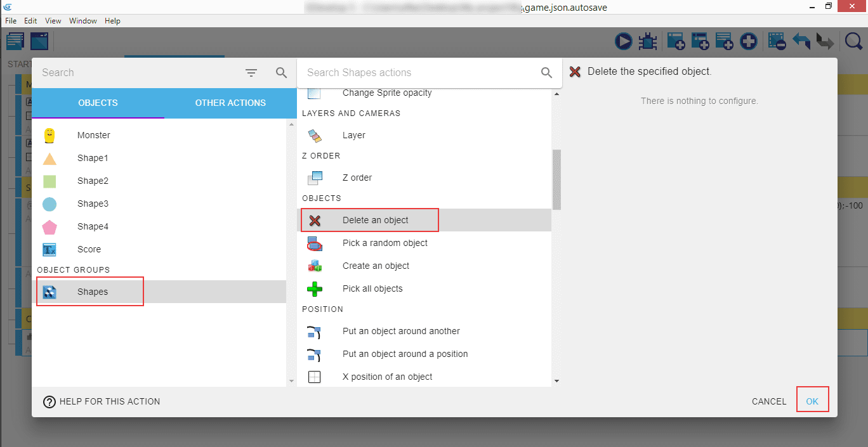Screen dimensions: 868x447
Task: Cancel the action dialog
Action: click(x=768, y=401)
